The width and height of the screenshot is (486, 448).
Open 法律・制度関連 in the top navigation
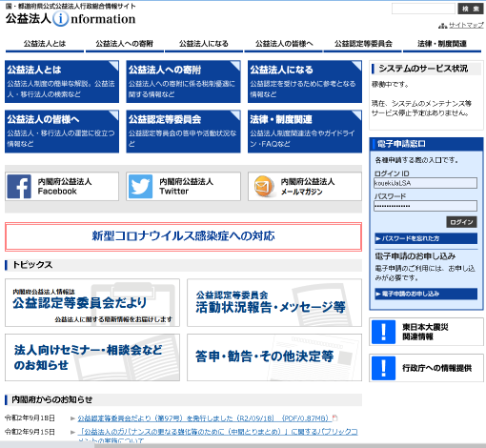[x=442, y=44]
